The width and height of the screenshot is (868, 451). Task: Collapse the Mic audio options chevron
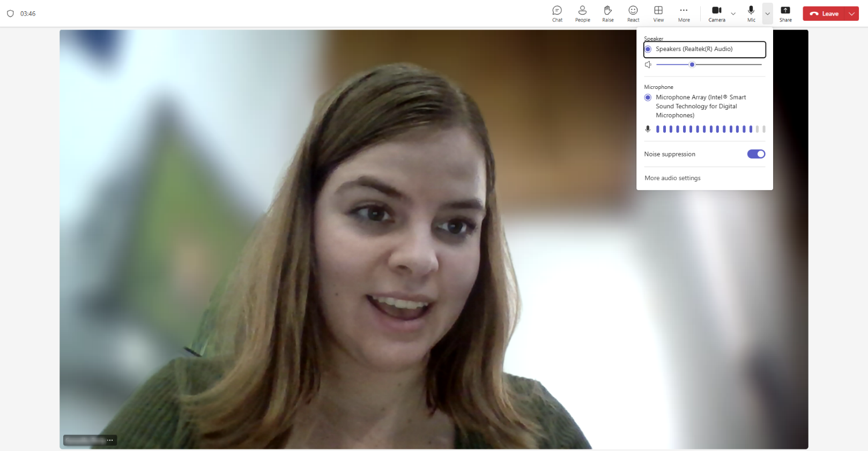pyautogui.click(x=767, y=14)
